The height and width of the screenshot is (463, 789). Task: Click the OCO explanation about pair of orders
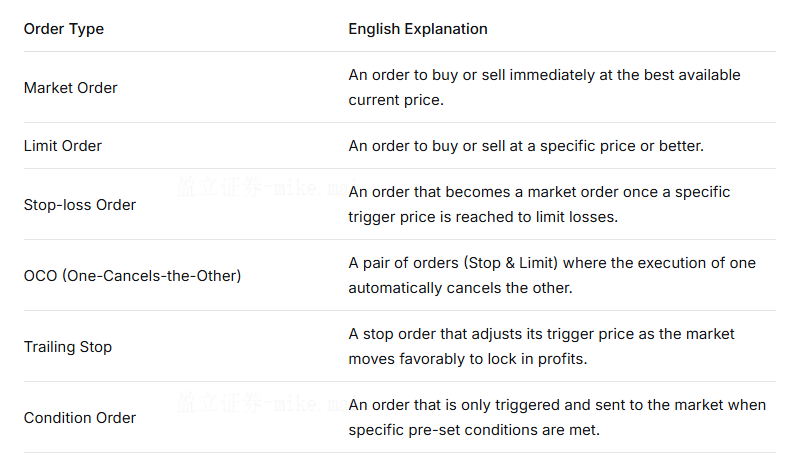552,263
